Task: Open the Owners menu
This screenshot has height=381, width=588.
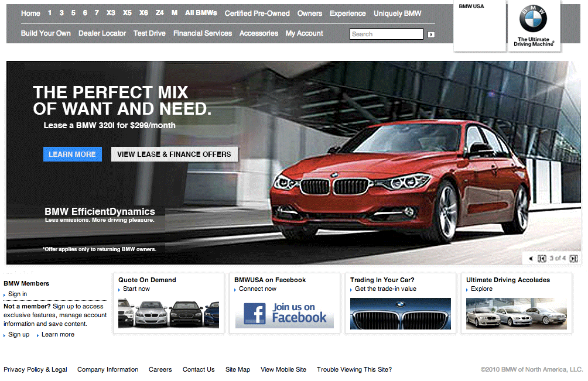Action: click(310, 13)
